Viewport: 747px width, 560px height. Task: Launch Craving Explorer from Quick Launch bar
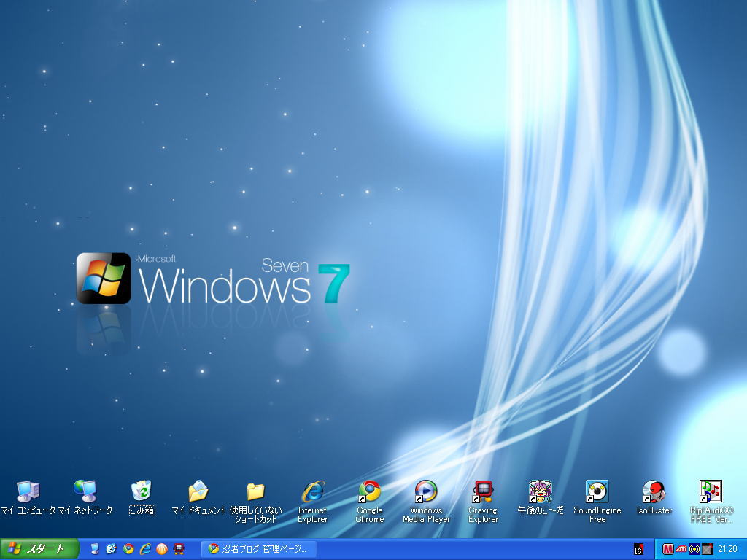point(179,549)
